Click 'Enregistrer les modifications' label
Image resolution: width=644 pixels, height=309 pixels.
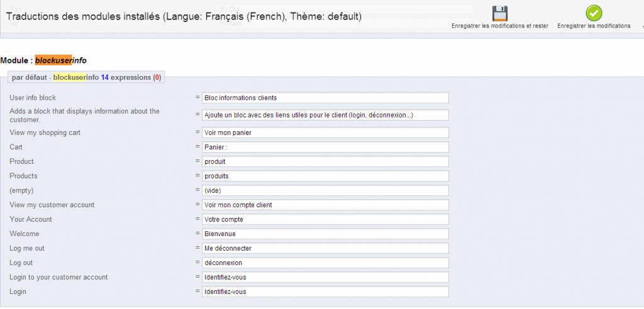pyautogui.click(x=594, y=26)
